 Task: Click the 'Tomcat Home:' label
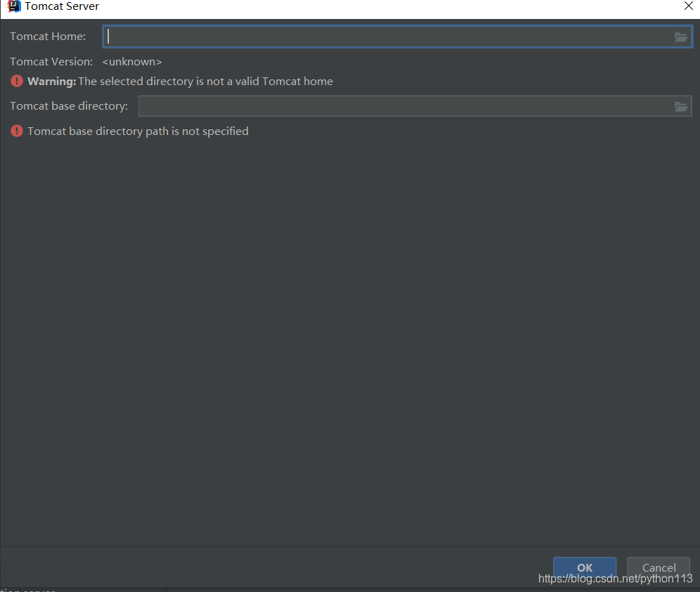[48, 36]
